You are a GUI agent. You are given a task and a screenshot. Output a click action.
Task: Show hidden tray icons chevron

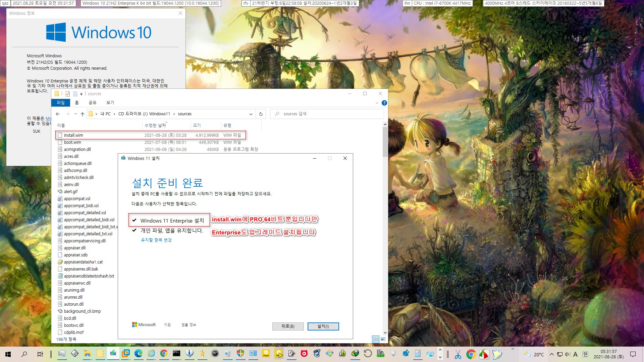[x=551, y=354]
